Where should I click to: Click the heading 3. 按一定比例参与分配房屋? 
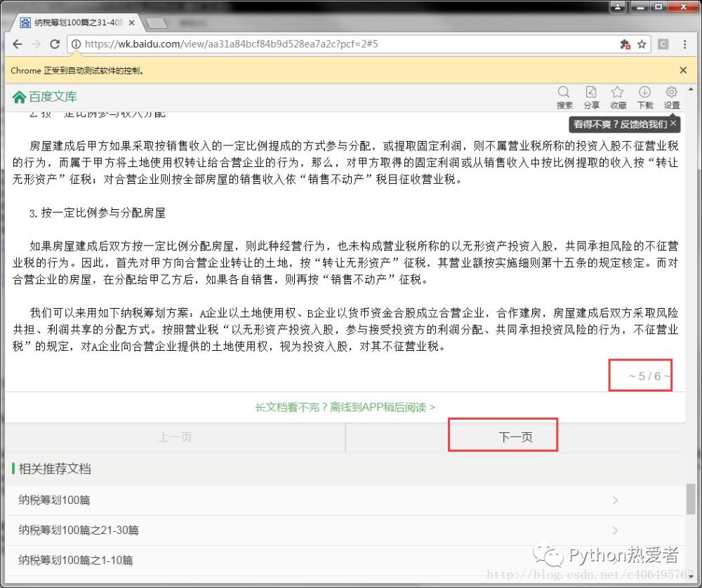click(97, 213)
